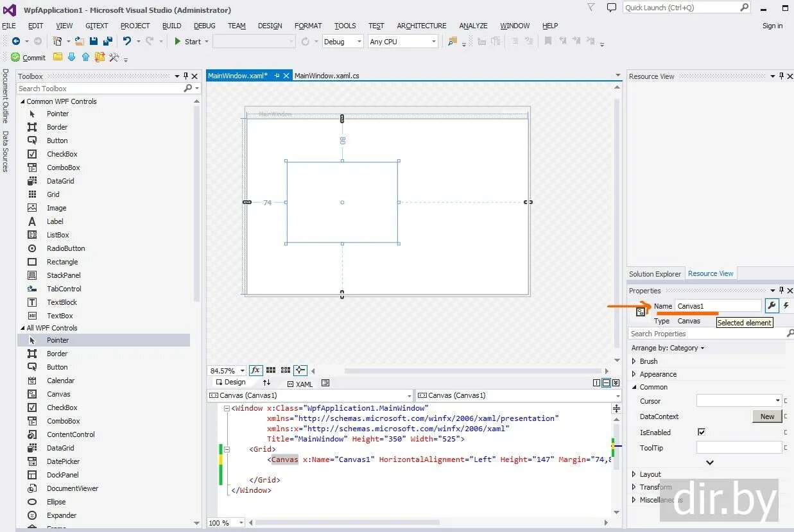Collapse the Common property category
Image resolution: width=794 pixels, height=532 pixels.
[x=634, y=387]
